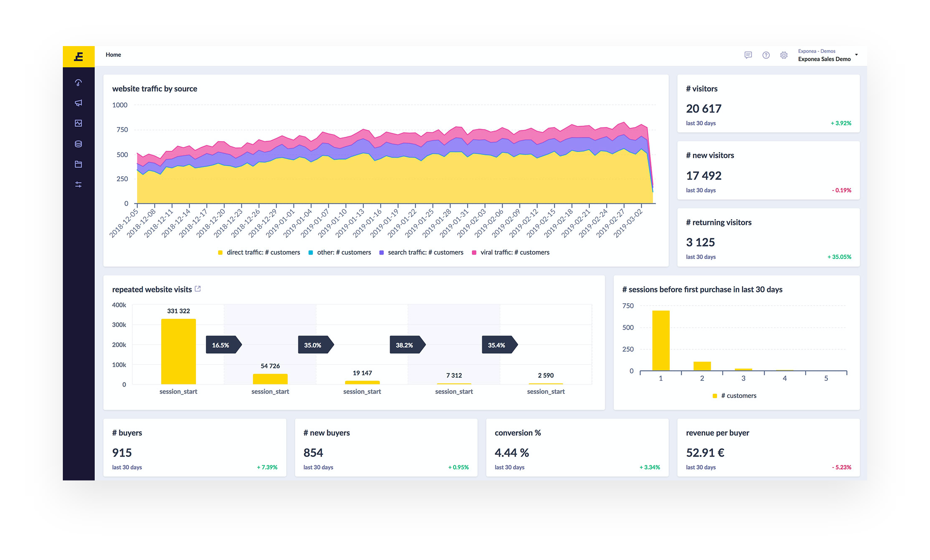
Task: Open the help question mark icon
Action: [x=766, y=55]
